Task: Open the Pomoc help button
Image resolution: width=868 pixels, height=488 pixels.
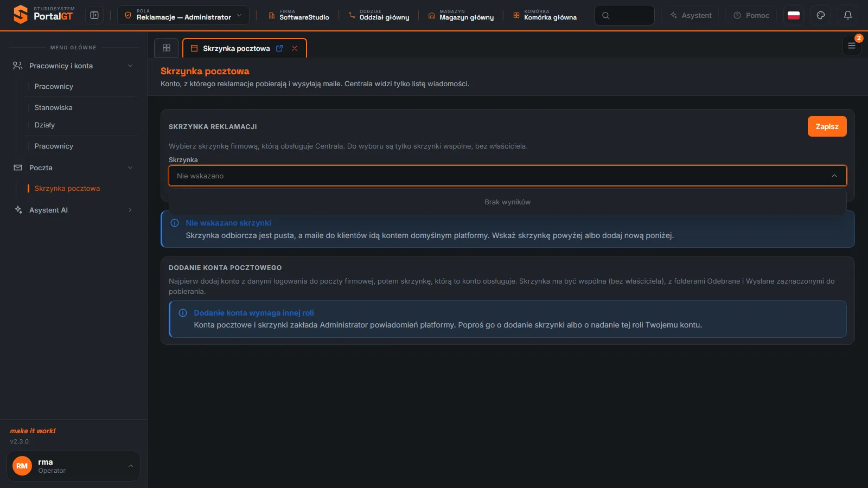Action: coord(751,15)
